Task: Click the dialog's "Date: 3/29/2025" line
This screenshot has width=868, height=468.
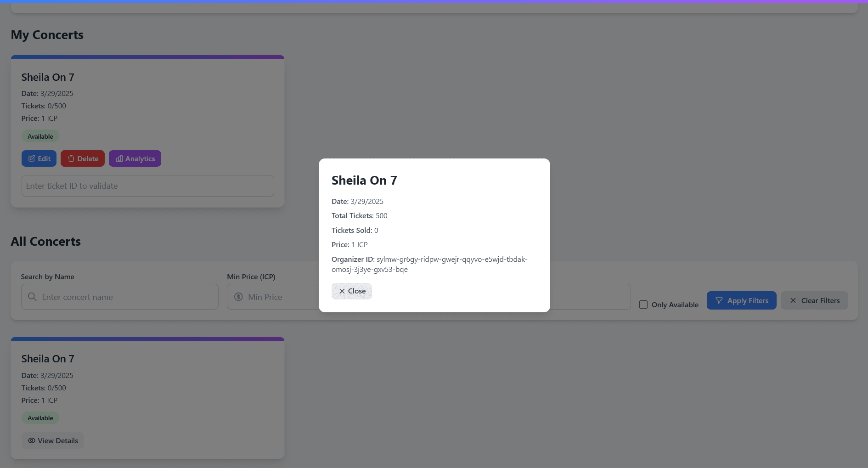Action: tap(357, 202)
